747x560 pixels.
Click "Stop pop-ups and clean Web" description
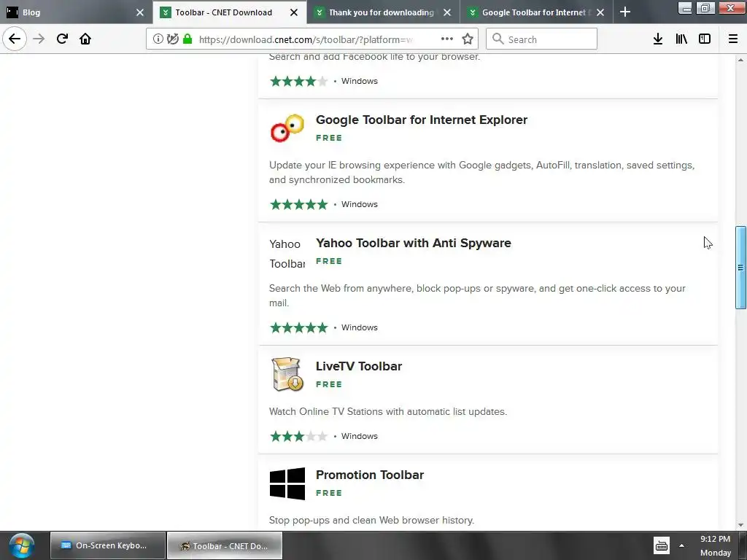371,521
